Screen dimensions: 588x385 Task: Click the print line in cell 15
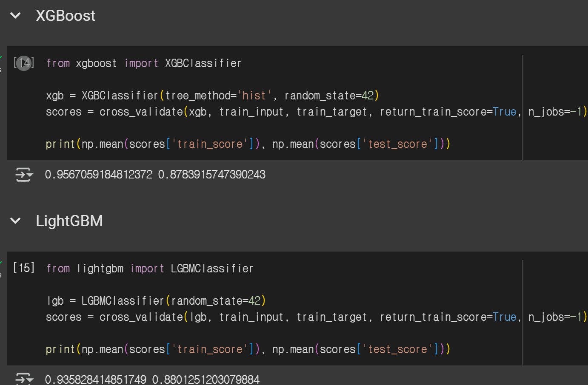coord(248,349)
